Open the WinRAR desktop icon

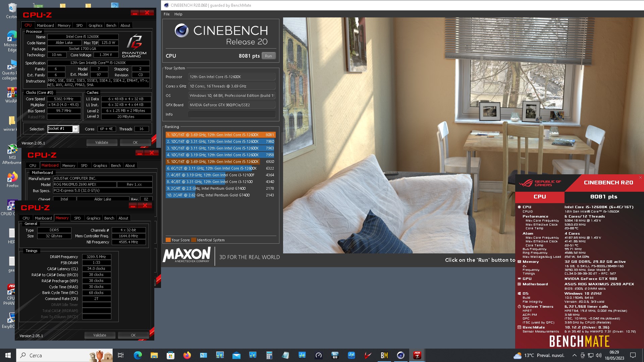point(11,95)
